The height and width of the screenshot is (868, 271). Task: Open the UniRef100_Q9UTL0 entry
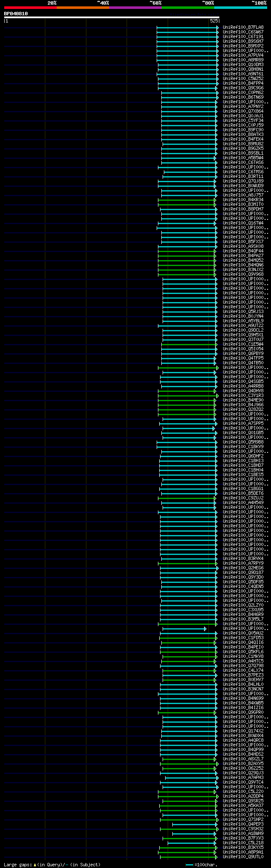click(x=243, y=857)
